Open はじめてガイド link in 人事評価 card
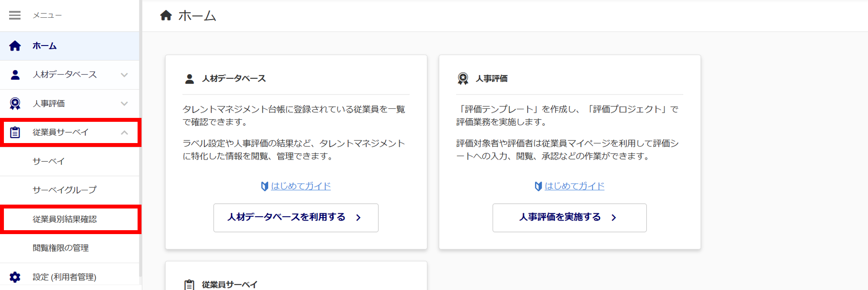The height and width of the screenshot is (290, 868). pyautogui.click(x=574, y=186)
